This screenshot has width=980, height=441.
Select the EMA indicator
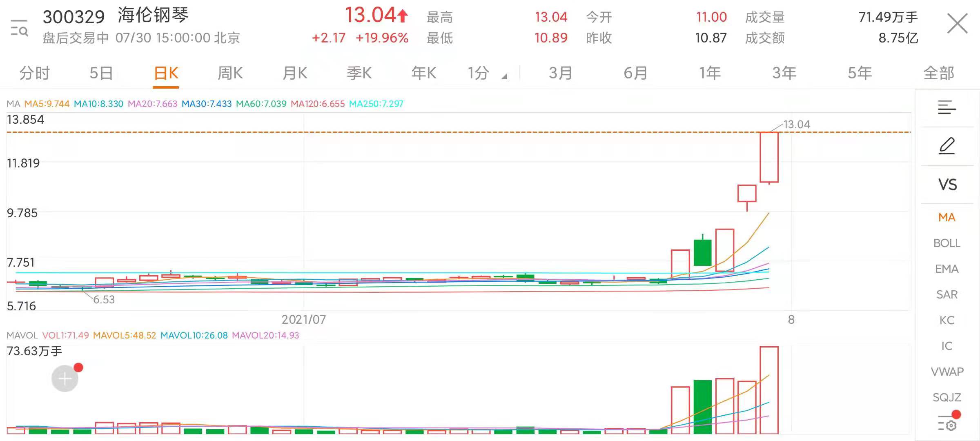click(x=947, y=269)
